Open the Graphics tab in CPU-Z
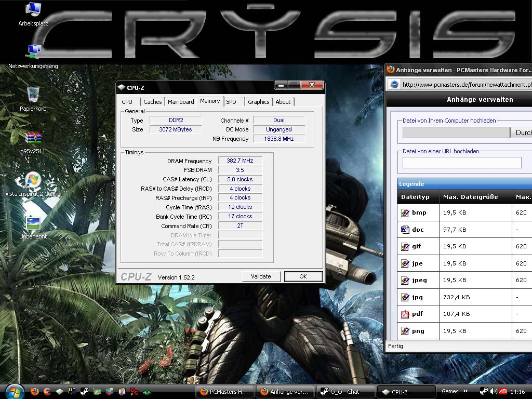Screen dimensions: 532x399 click(x=259, y=102)
